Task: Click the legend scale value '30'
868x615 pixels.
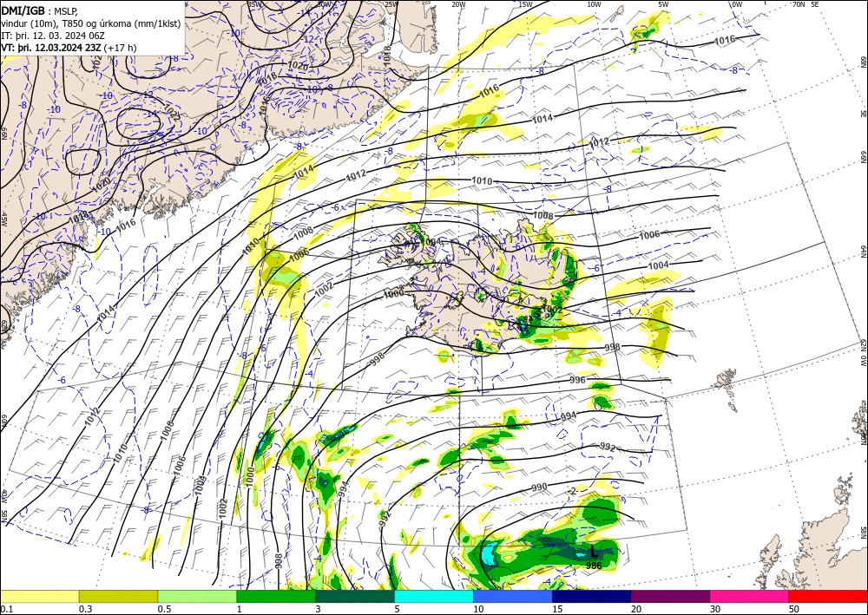Action: tap(715, 609)
